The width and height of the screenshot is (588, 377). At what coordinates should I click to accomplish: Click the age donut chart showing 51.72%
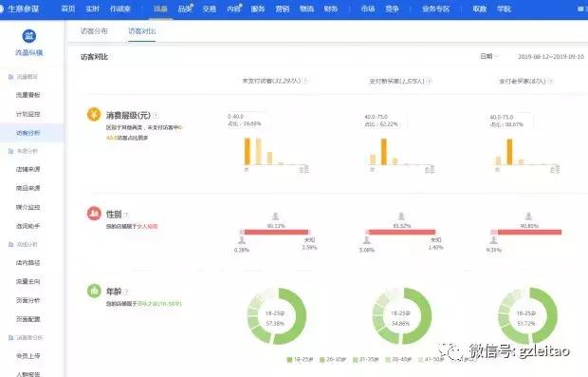tap(527, 316)
